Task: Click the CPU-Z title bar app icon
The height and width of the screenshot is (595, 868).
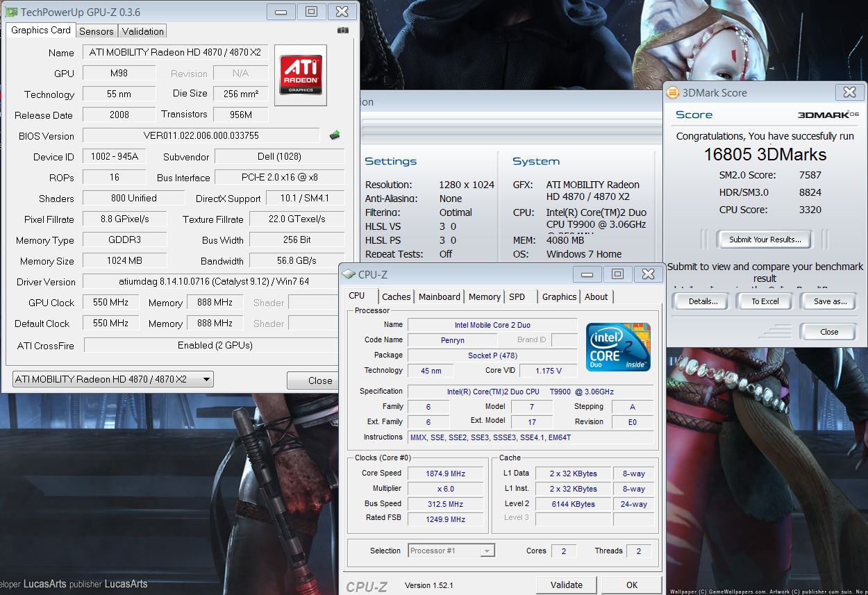Action: click(349, 274)
